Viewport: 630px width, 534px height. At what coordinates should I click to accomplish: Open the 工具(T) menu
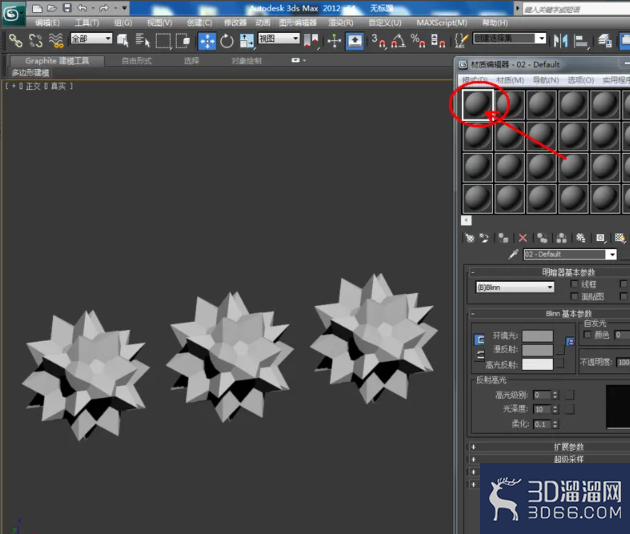(x=87, y=23)
